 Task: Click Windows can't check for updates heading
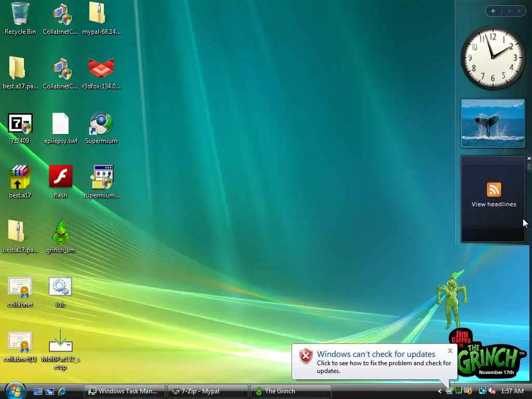tap(376, 354)
